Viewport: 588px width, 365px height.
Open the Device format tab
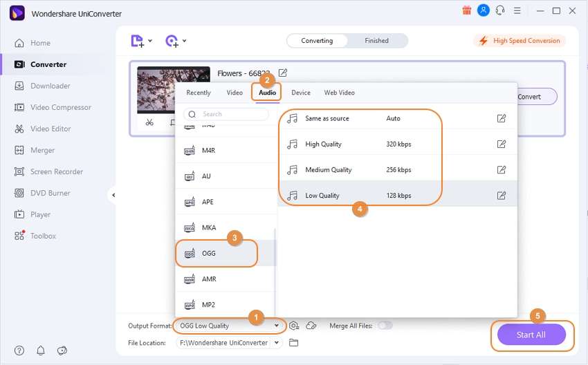[301, 93]
